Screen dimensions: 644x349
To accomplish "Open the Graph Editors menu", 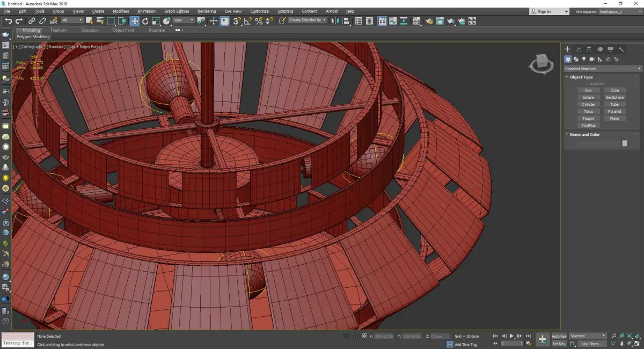I will (x=177, y=11).
